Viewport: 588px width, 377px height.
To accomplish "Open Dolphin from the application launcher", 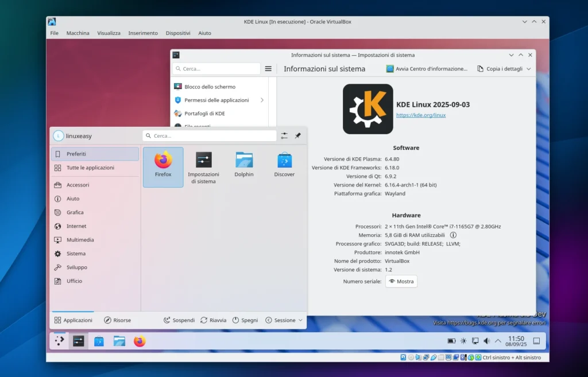I will 244,162.
